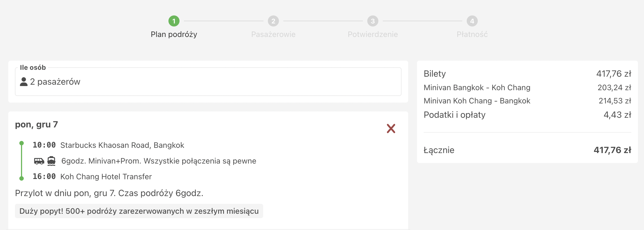Screen dimensions: 644x230
Task: Click the ferry icon in trip details
Action: [51, 161]
